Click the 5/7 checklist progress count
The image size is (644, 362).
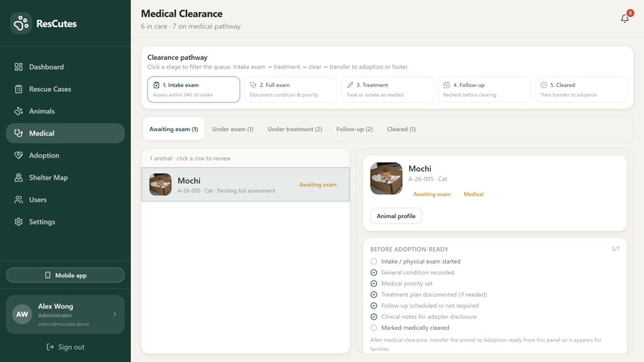point(616,249)
